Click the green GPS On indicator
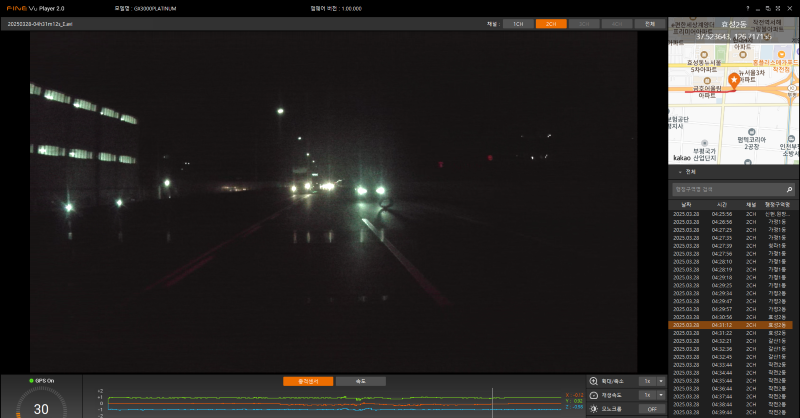The image size is (800, 418). click(31, 381)
